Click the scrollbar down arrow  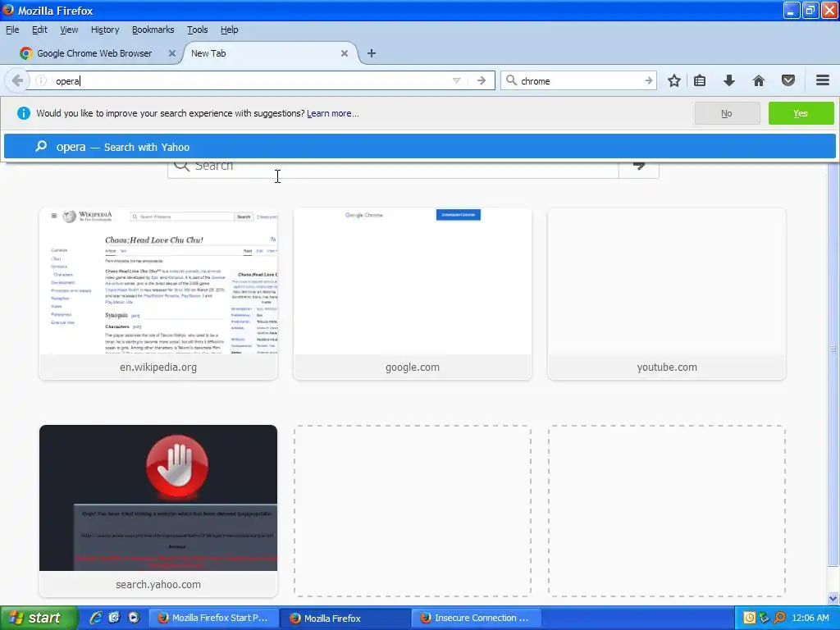833,598
